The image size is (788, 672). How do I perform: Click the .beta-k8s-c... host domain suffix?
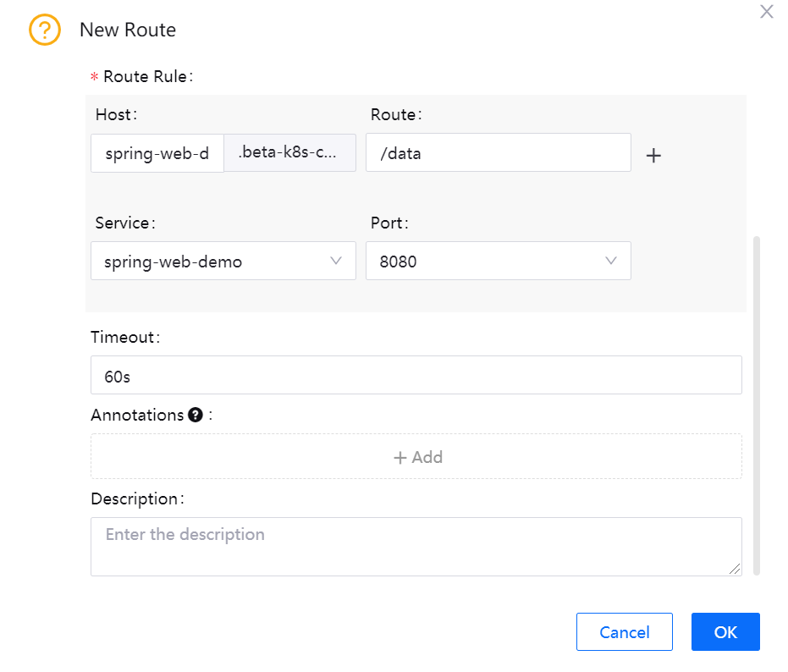pos(289,153)
